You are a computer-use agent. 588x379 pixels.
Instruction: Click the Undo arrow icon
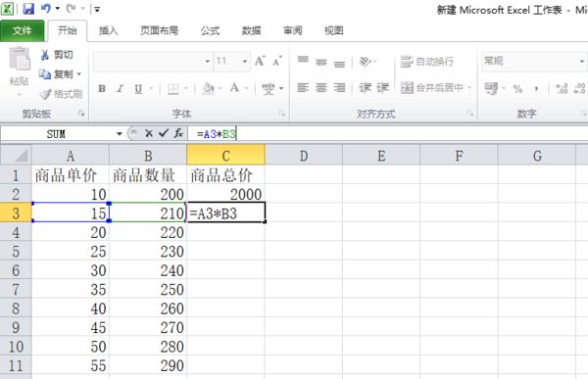tap(46, 8)
